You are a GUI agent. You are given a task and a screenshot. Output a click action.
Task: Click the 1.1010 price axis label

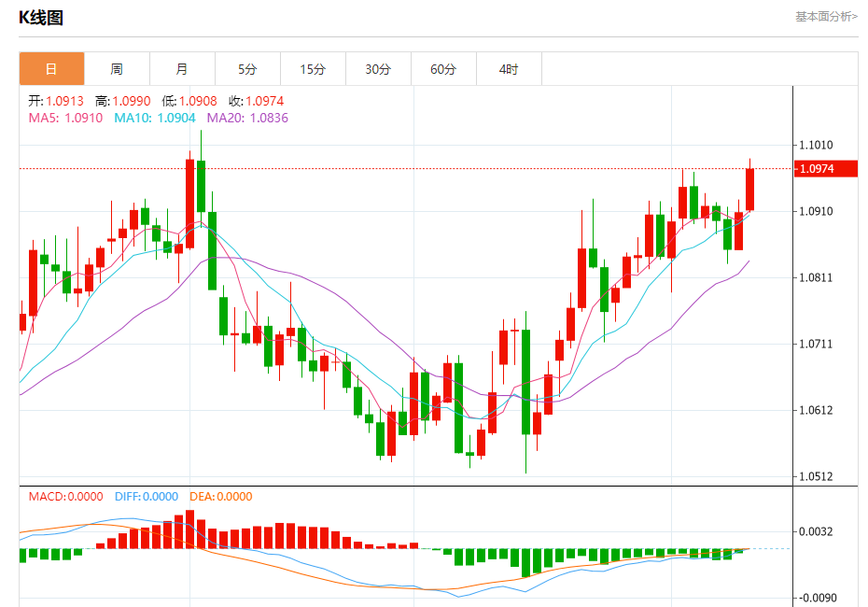coord(816,145)
